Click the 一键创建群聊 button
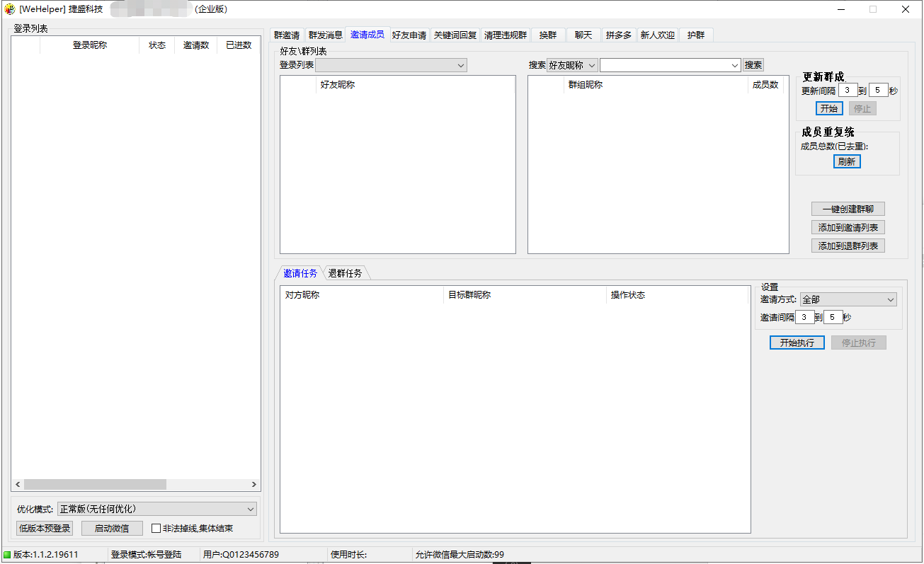Screen dimensions: 924x564 click(848, 209)
